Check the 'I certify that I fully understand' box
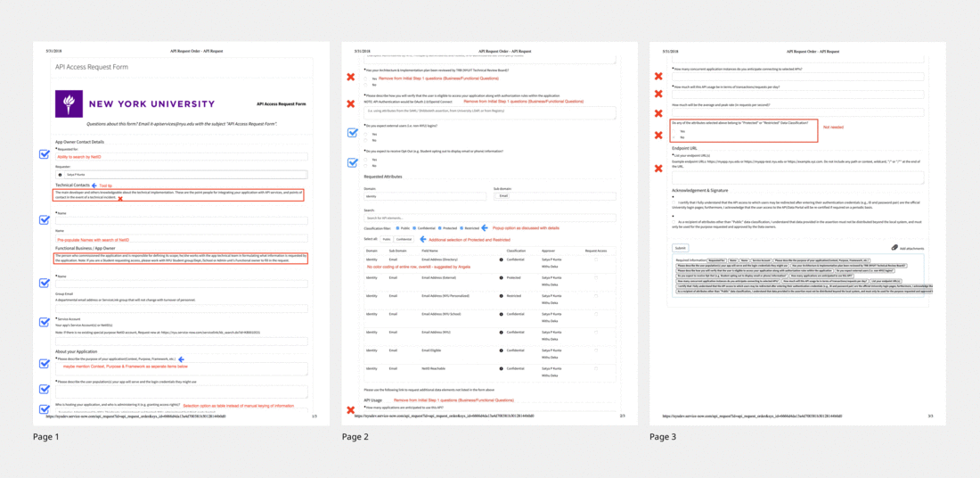Screen dimensions: 980x478 click(674, 203)
